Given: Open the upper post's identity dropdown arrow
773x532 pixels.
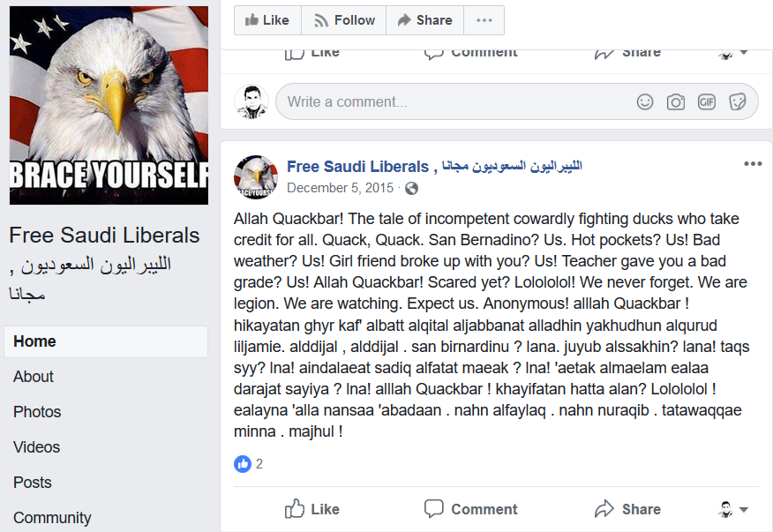Looking at the screenshot, I should click(x=733, y=53).
